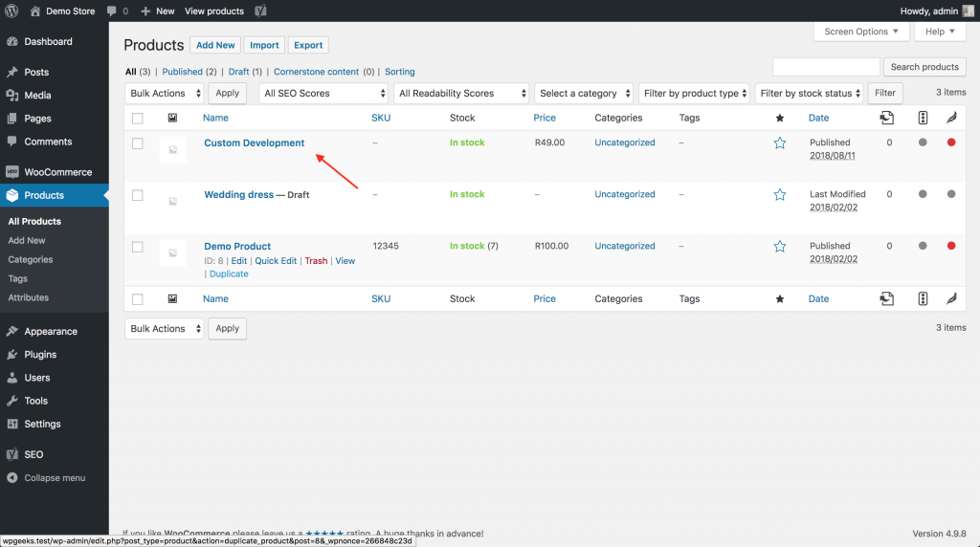Open Attributes in Products submenu

[28, 297]
